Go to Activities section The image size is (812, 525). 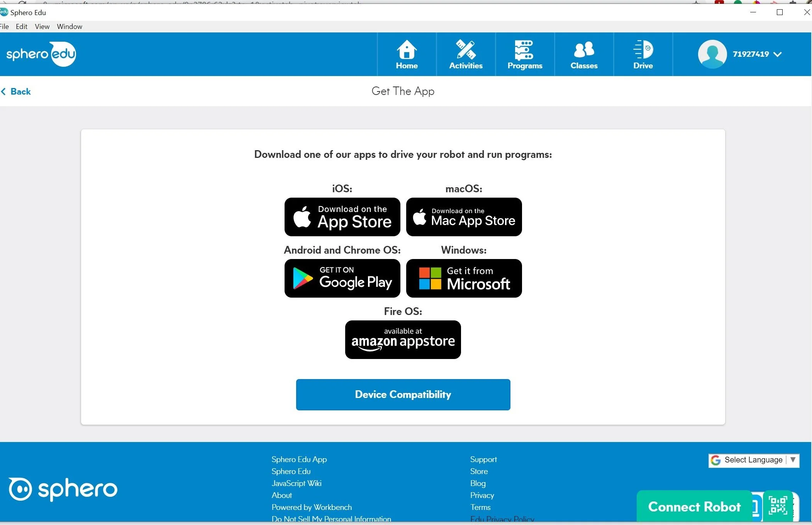click(466, 54)
